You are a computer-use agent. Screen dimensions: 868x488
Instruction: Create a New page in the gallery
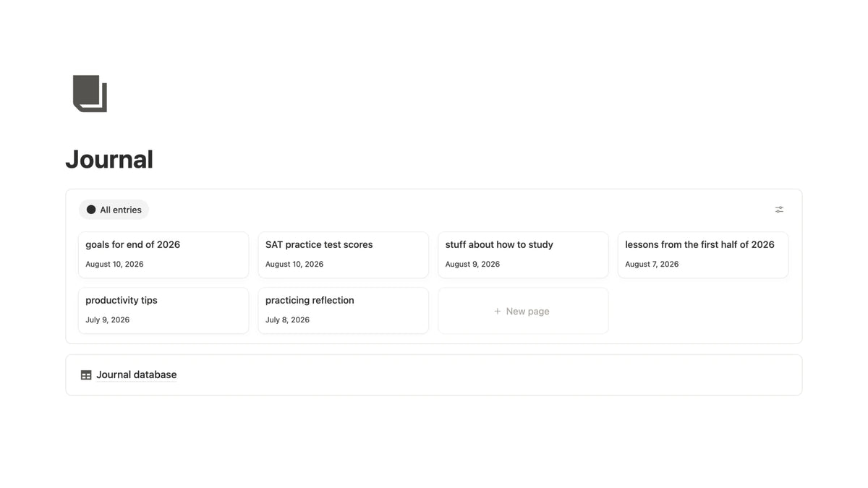(523, 311)
